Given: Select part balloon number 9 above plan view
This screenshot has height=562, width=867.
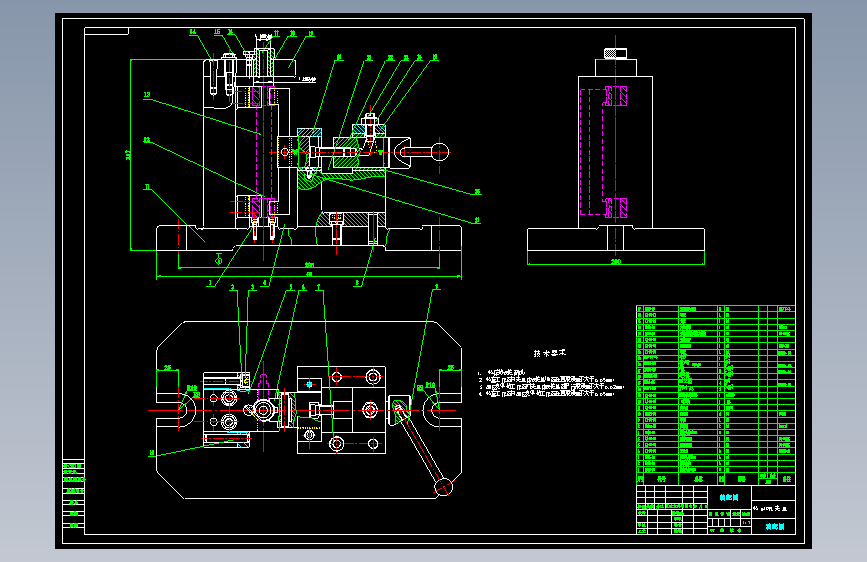Looking at the screenshot, I should (x=437, y=287).
